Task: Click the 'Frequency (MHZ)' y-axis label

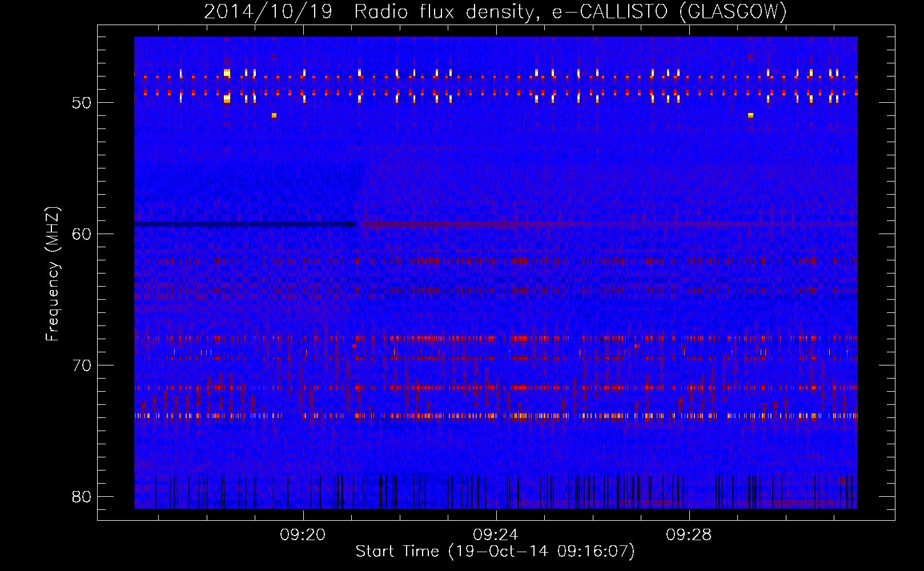Action: pyautogui.click(x=53, y=275)
